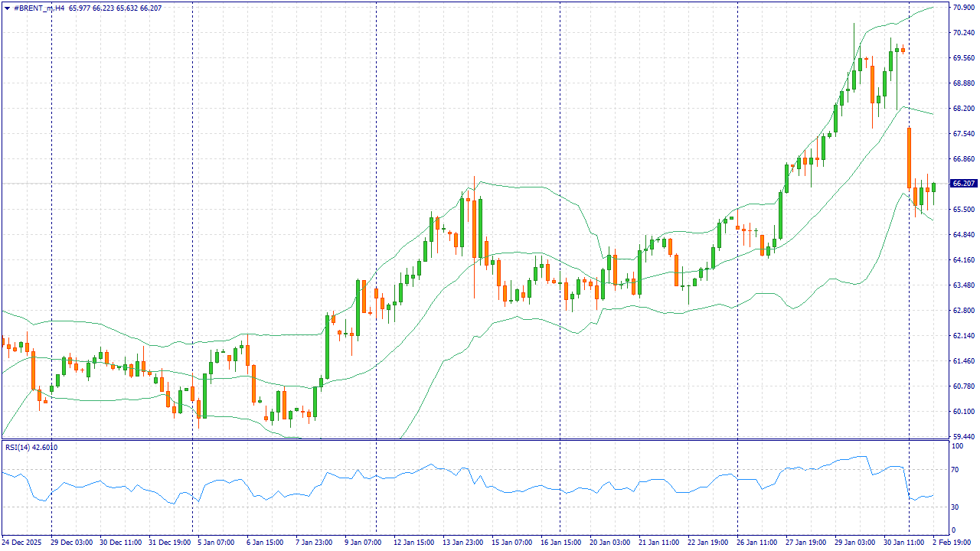
Task: Click the large orange candle below 67.540
Action: point(909,158)
